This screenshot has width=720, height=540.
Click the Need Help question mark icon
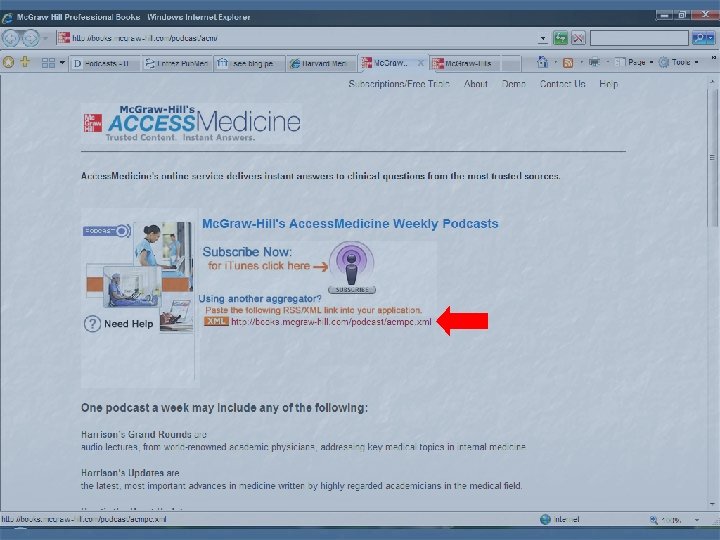[x=92, y=324]
